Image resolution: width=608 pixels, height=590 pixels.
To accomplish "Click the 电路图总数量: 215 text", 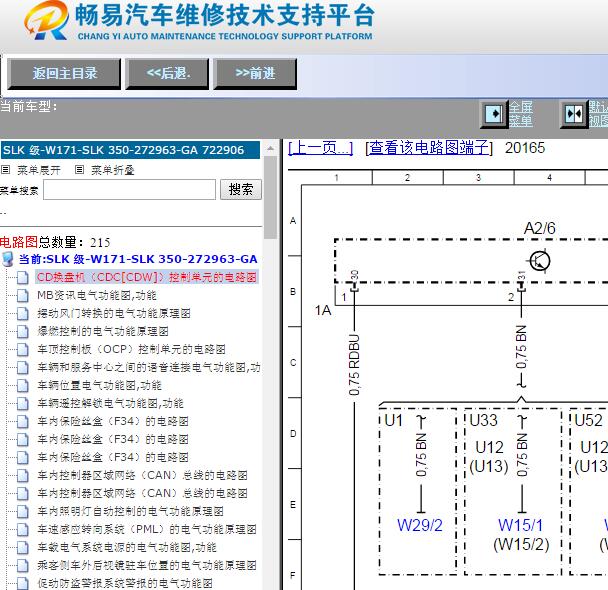I will click(x=55, y=242).
